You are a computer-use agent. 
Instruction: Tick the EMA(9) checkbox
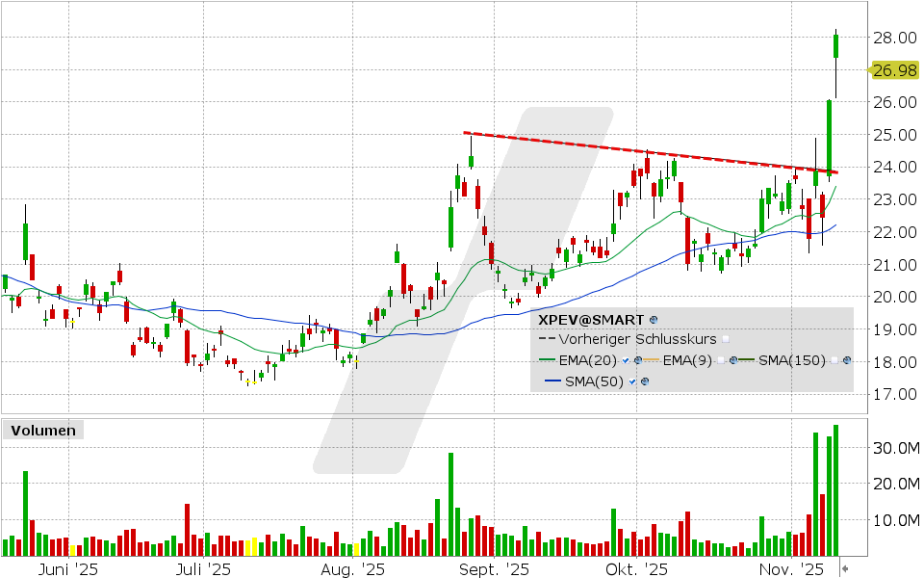click(x=721, y=360)
